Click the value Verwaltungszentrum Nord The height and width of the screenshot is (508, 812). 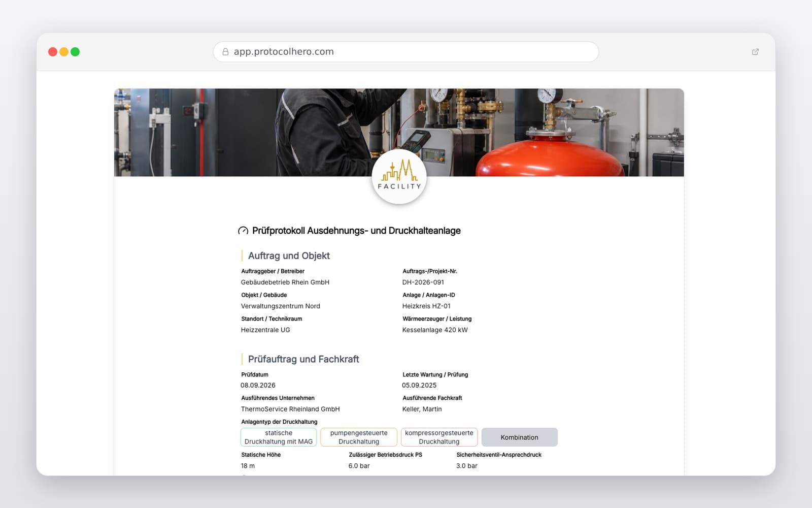click(x=281, y=306)
